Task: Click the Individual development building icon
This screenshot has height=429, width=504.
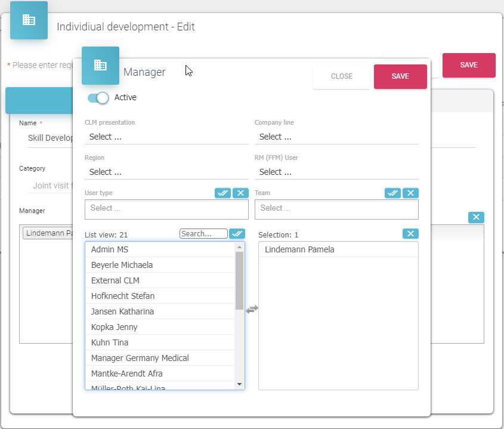Action: point(29,20)
